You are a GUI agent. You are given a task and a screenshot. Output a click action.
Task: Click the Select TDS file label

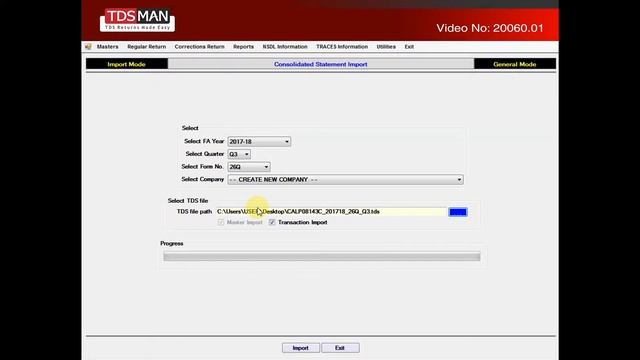click(x=188, y=201)
